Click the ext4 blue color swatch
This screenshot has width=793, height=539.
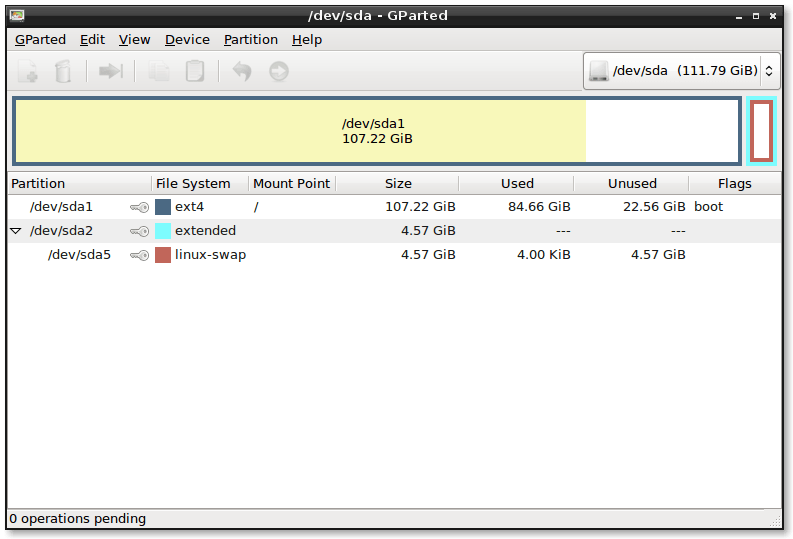163,207
